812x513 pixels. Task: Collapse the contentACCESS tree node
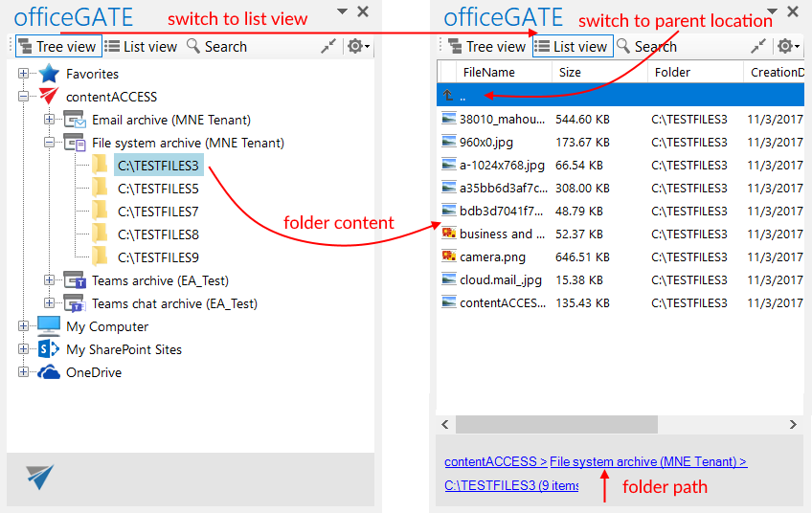[x=24, y=97]
